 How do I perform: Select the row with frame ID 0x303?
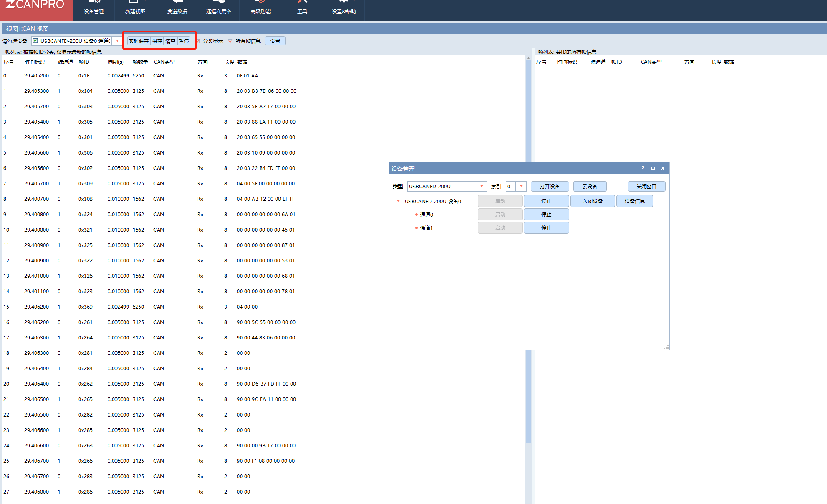(x=263, y=107)
